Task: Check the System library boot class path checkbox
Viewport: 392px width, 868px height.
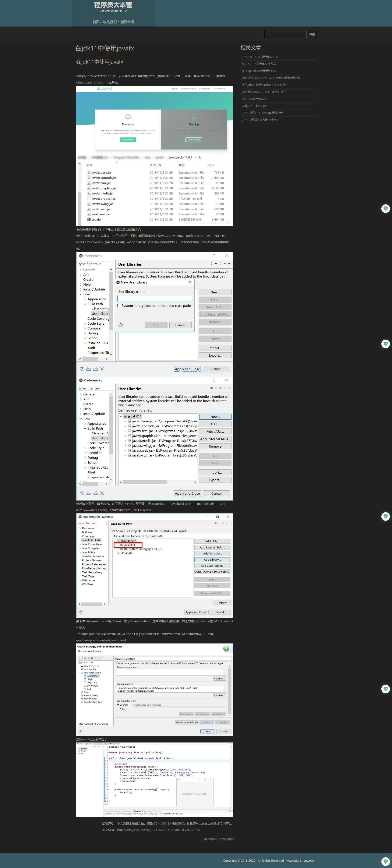Action: [119, 306]
